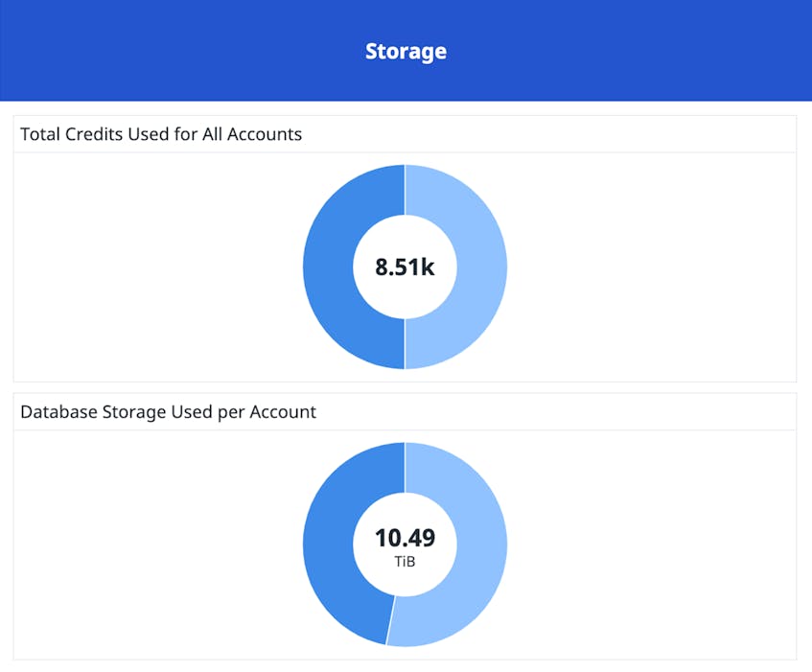812x672 pixels.
Task: Select the light blue segment of credits donut
Action: coord(482,266)
